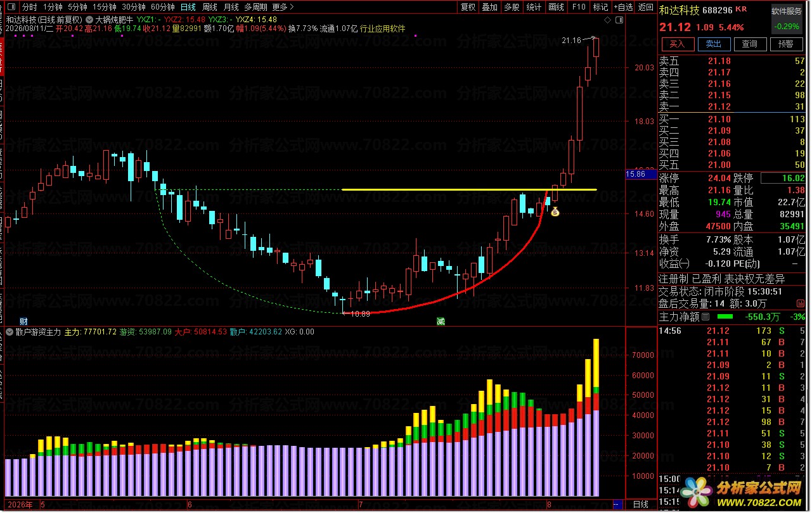812x513 pixels.
Task: Click the blue box before 日线 at bottom
Action: pos(617,504)
